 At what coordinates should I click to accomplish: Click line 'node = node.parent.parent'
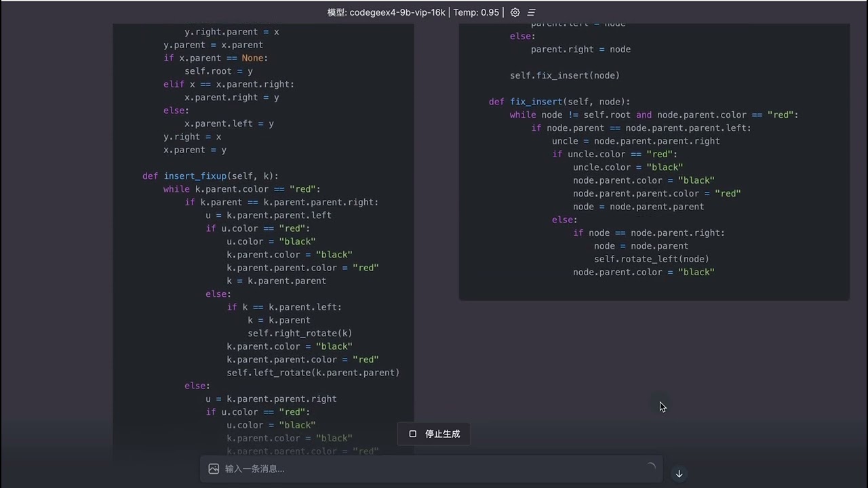(639, 206)
